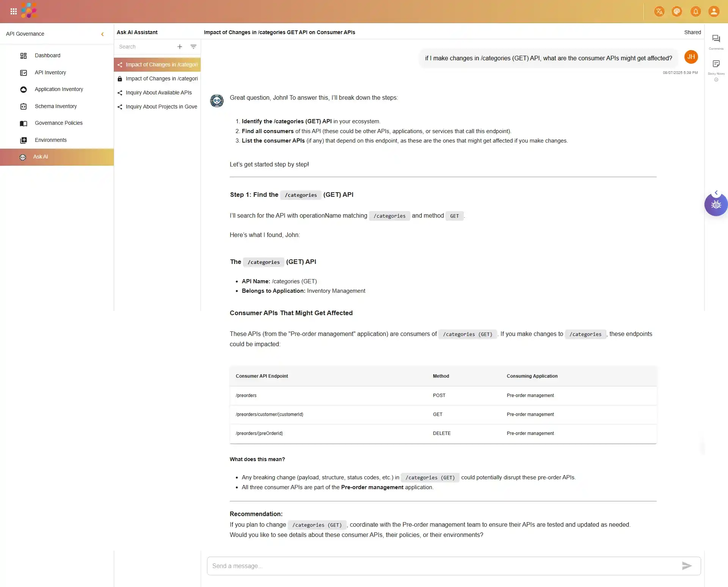Open Schema Inventory menu item
The width and height of the screenshot is (728, 587).
[56, 106]
